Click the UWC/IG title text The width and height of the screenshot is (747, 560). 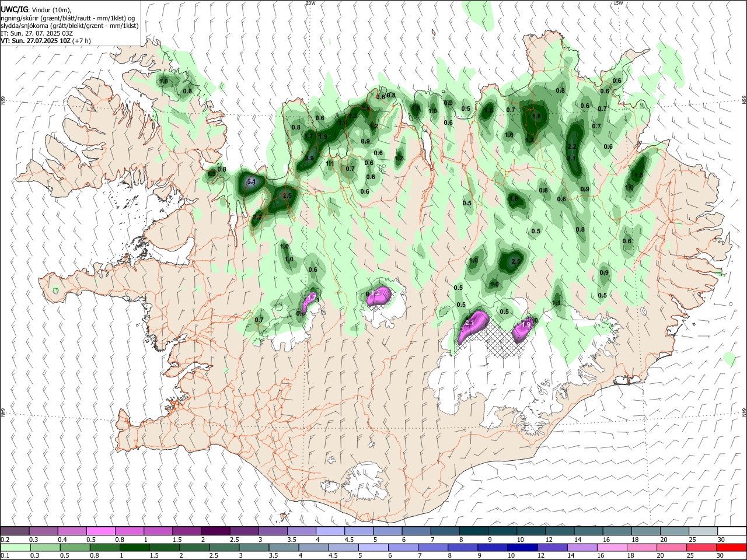(13, 10)
